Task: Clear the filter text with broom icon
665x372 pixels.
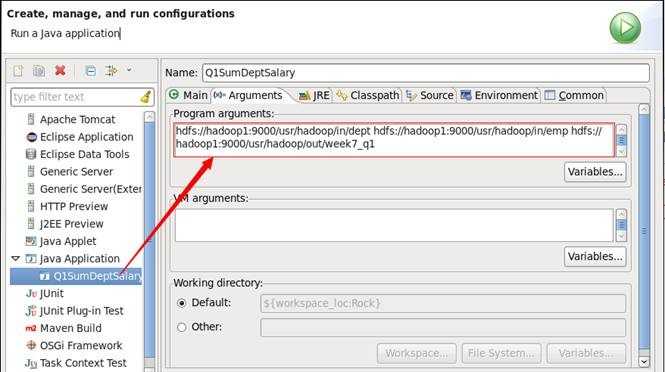Action: click(145, 97)
